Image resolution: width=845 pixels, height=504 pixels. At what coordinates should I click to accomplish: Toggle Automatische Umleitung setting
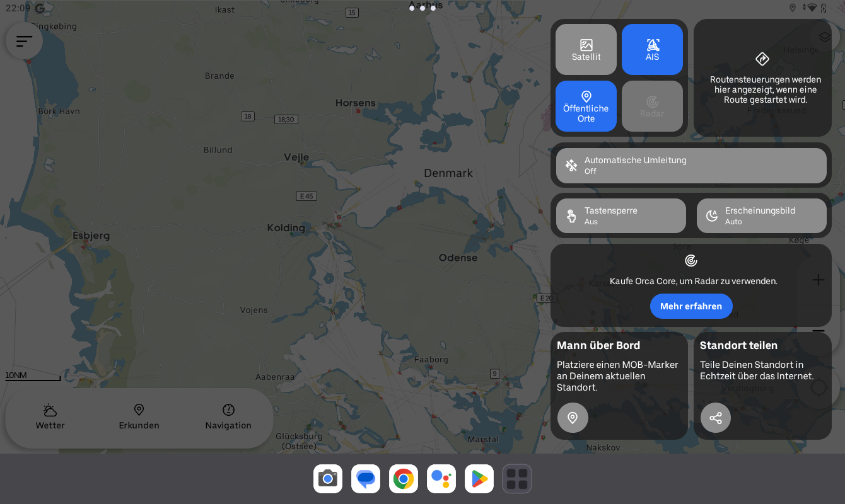tap(691, 166)
